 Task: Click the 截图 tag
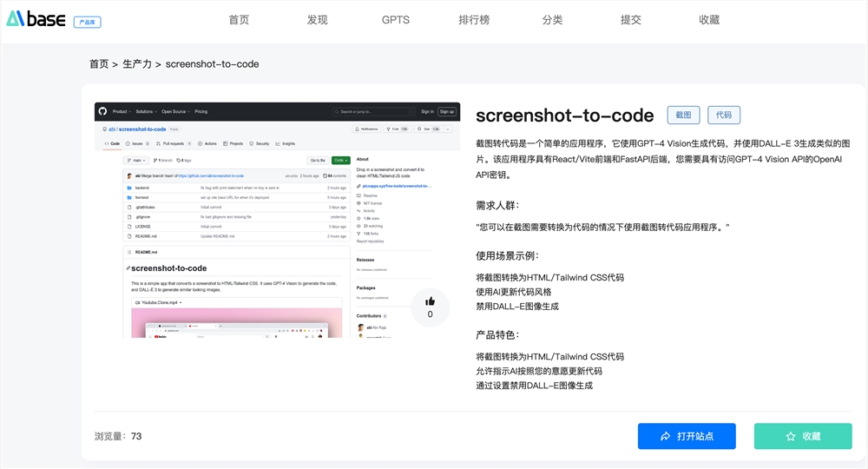click(684, 116)
